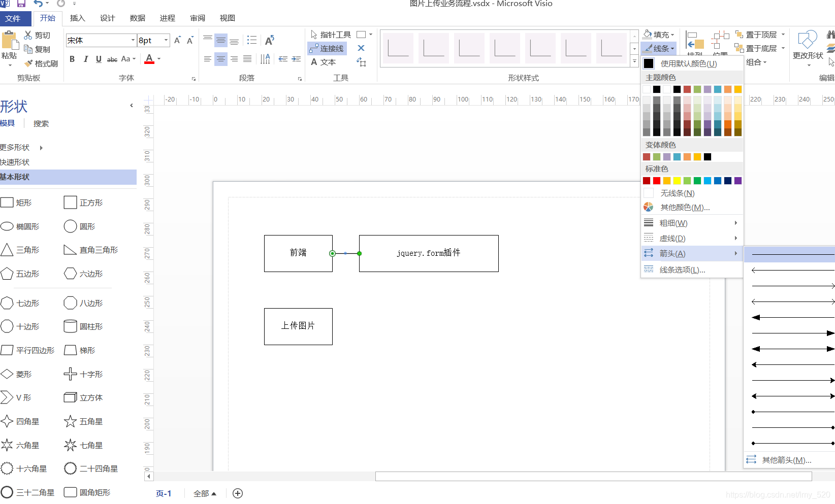
Task: Click the Save icon in quick access toolbar
Action: (x=21, y=4)
